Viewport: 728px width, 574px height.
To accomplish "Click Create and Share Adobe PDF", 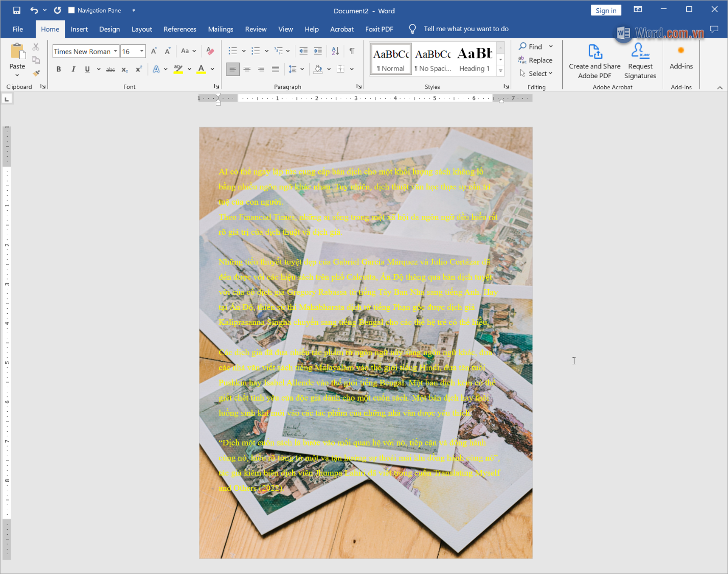I will (595, 61).
